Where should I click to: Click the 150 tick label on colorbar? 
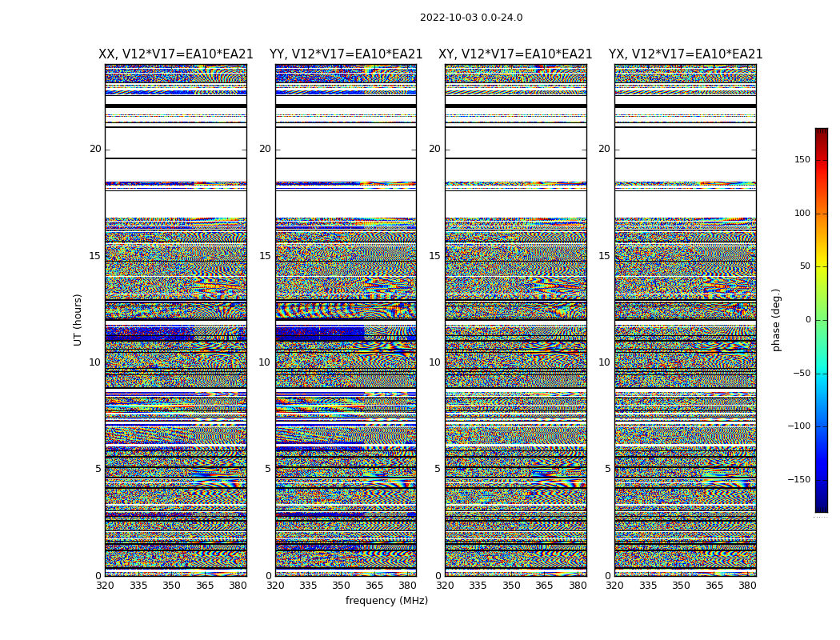(x=802, y=160)
